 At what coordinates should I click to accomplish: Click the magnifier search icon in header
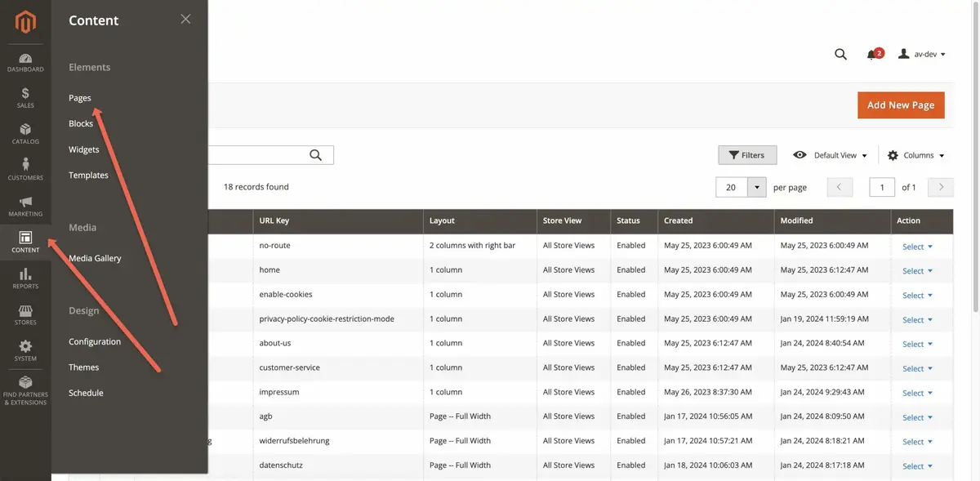point(840,55)
